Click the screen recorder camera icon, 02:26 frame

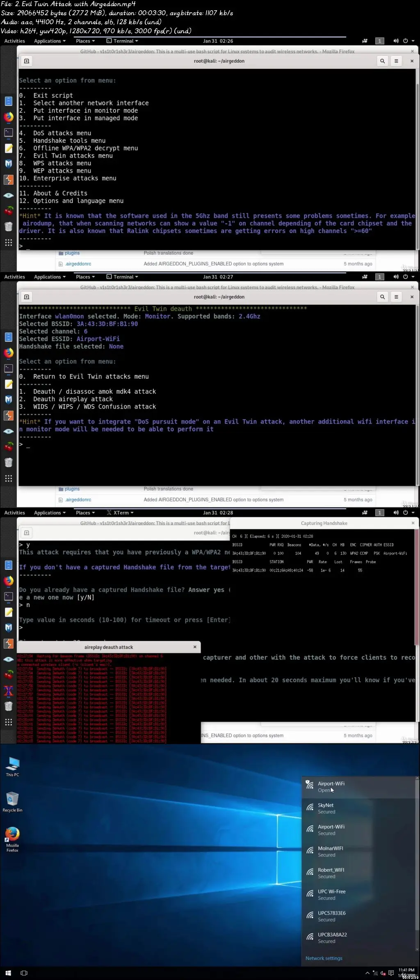tap(365, 41)
